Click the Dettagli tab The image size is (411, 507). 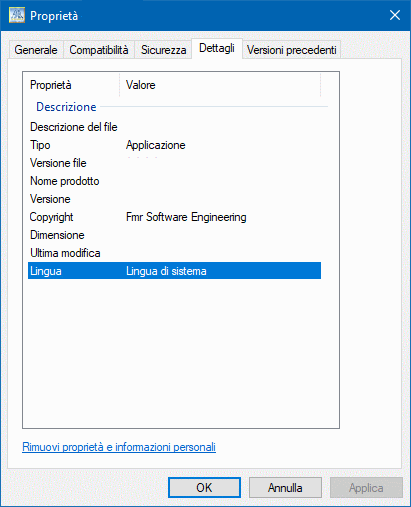click(x=217, y=48)
